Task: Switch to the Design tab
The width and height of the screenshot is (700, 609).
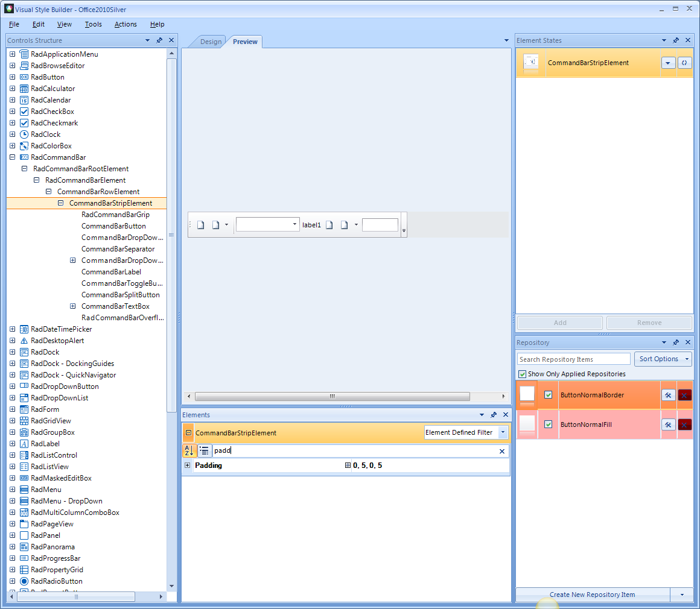Action: point(211,42)
